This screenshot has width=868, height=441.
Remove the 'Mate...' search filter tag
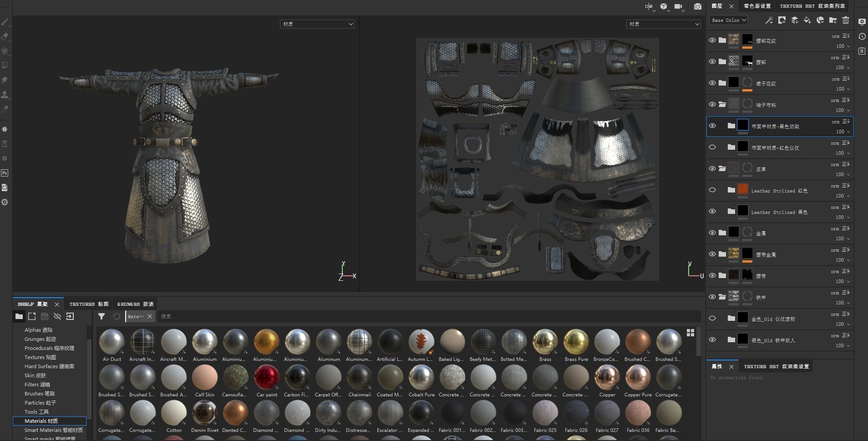point(150,316)
